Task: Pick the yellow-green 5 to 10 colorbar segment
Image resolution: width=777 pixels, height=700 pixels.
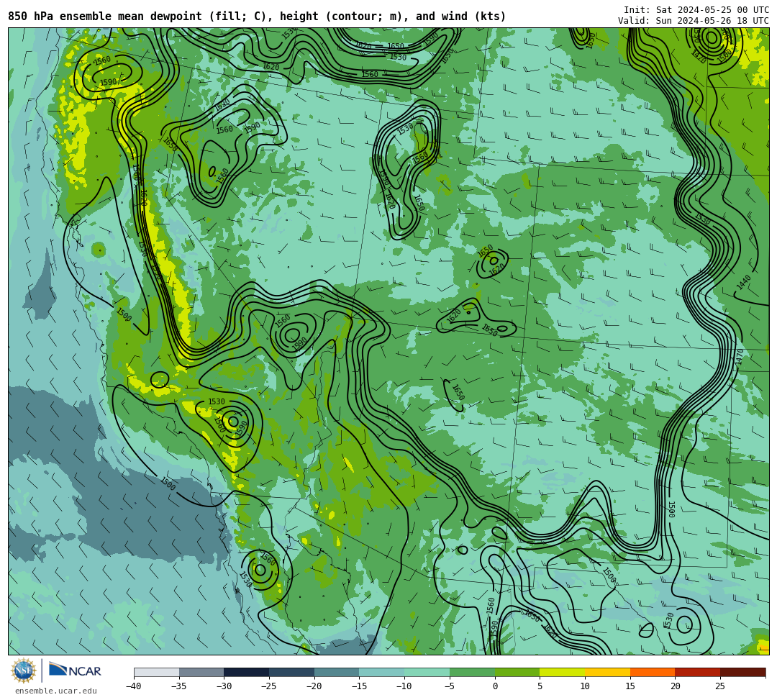Action: (563, 672)
